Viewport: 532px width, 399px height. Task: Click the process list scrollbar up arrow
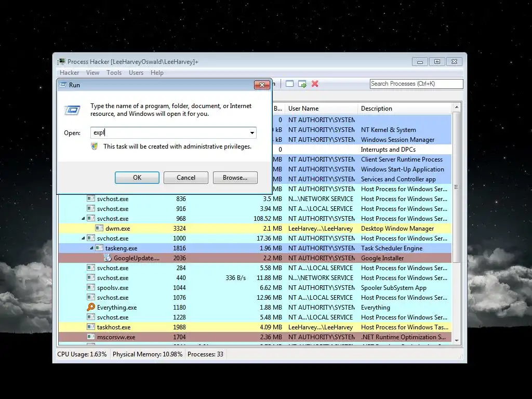(457, 107)
